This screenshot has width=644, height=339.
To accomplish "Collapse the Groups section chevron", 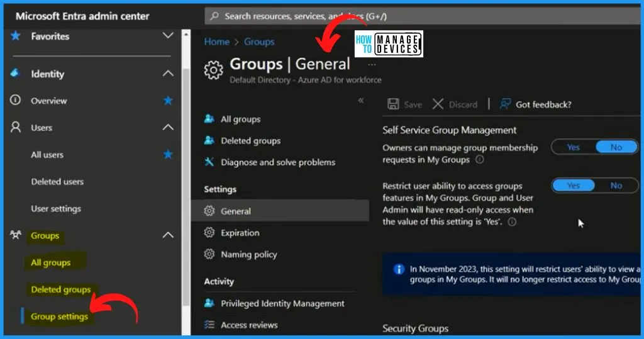I will pos(168,235).
